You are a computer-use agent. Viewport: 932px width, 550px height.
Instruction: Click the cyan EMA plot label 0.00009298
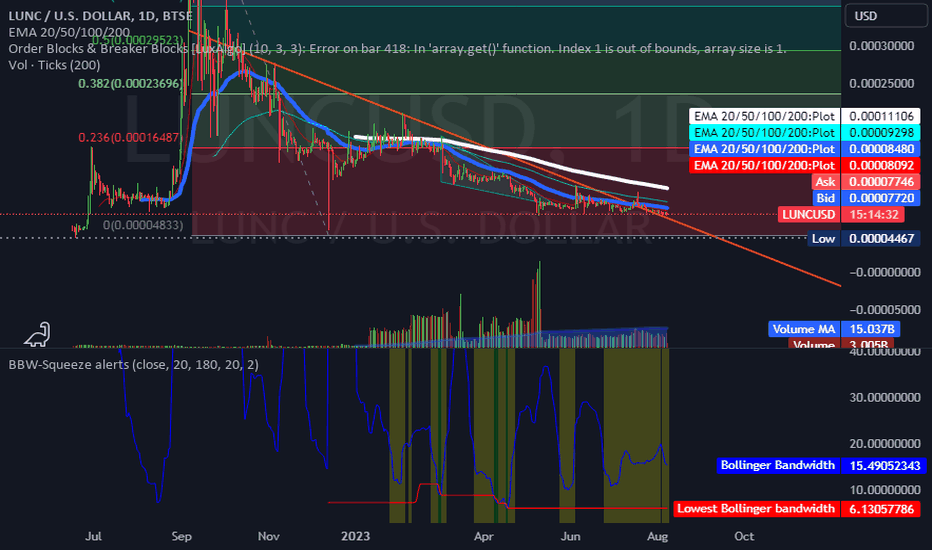[x=804, y=133]
